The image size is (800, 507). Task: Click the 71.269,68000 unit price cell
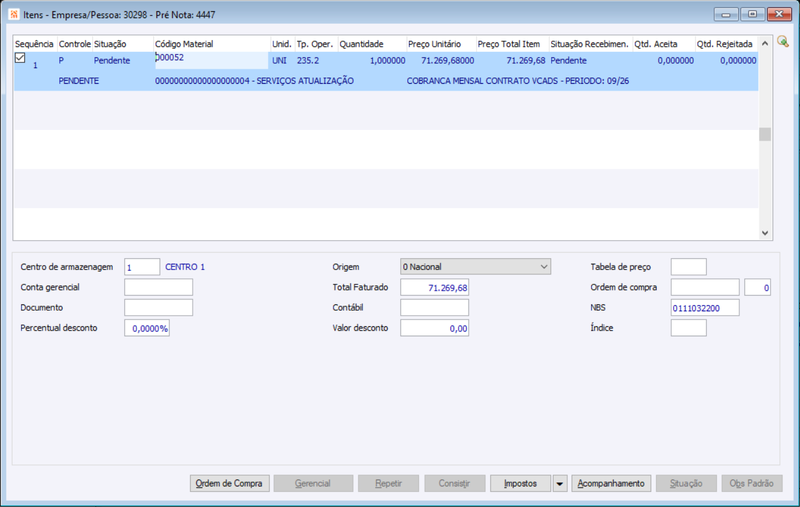click(x=447, y=60)
